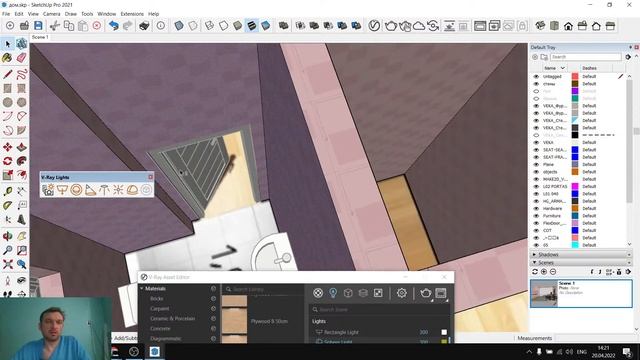The width and height of the screenshot is (640, 360).
Task: Activate the Move tool
Action: pyautogui.click(x=7, y=147)
